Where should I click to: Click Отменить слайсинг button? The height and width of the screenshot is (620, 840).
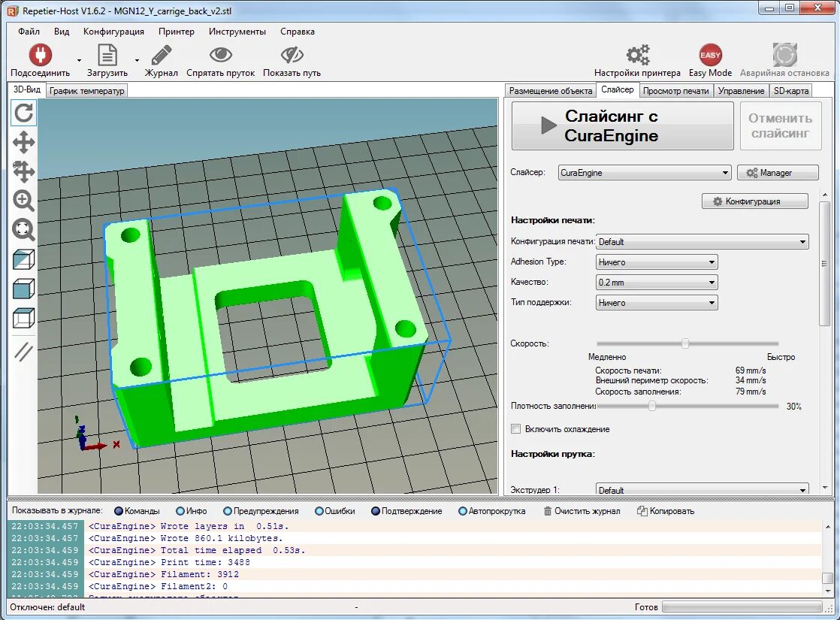click(x=781, y=126)
